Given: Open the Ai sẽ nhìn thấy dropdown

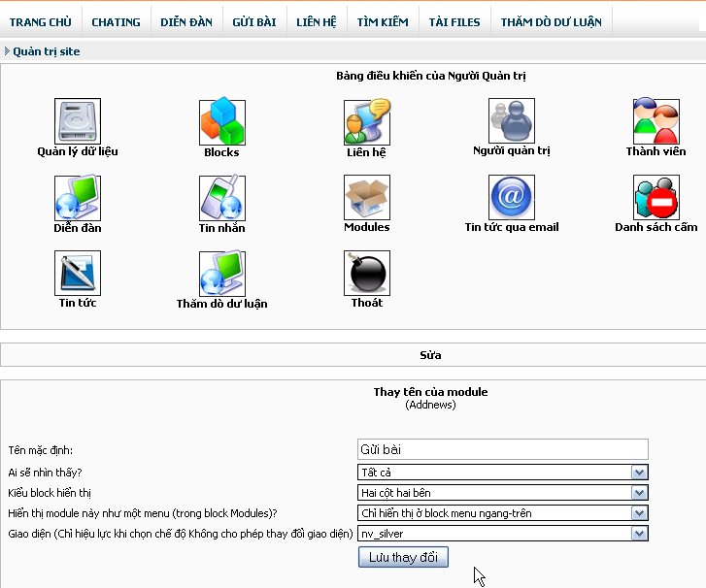Looking at the screenshot, I should 502,473.
